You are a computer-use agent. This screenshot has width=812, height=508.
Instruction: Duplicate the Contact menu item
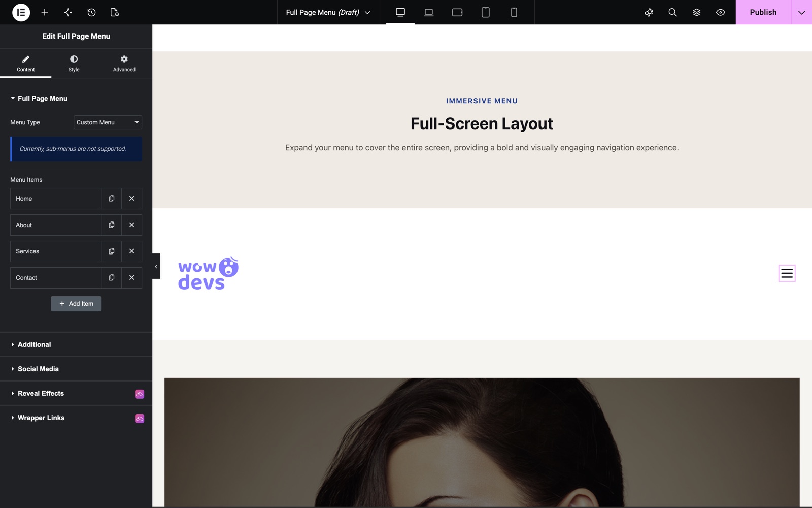click(112, 278)
